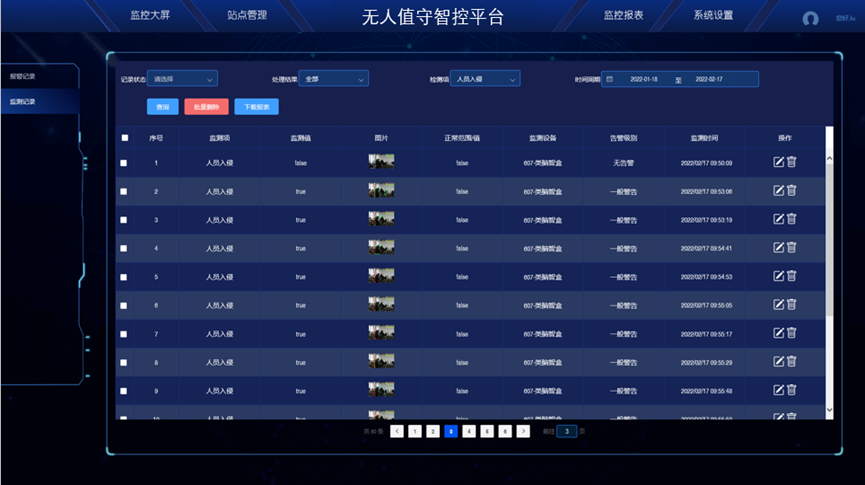Click the delete trash icon in row 2

pos(791,191)
